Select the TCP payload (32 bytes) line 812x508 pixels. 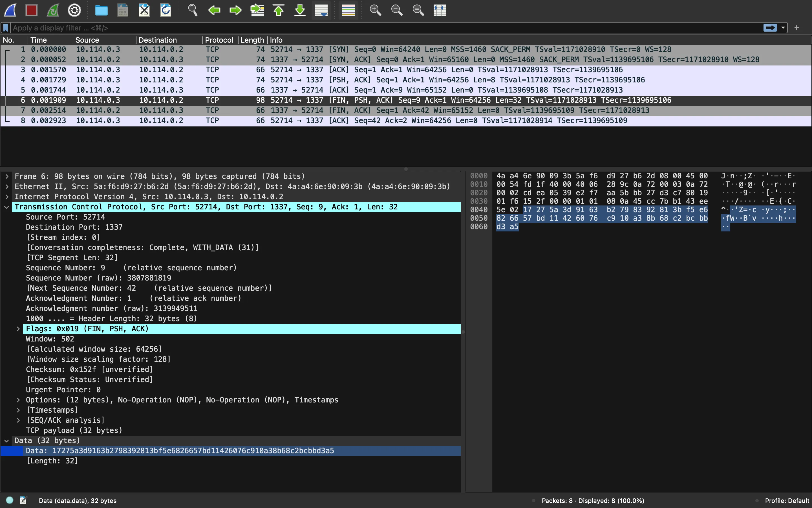pos(74,430)
